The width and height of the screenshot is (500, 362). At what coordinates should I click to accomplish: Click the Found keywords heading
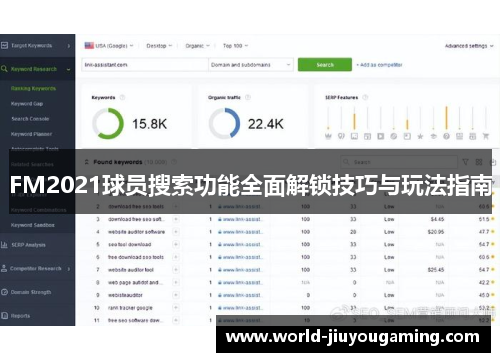118,162
